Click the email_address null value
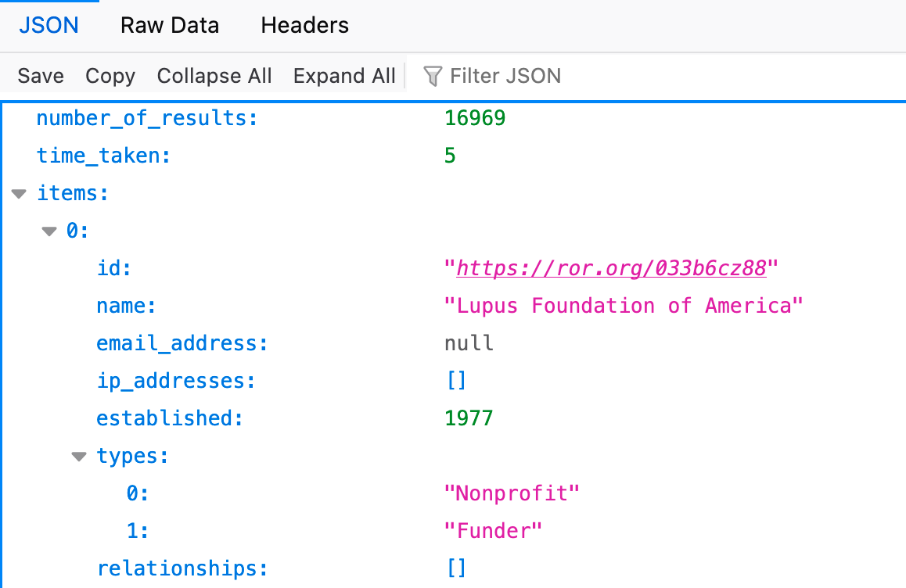 click(469, 343)
